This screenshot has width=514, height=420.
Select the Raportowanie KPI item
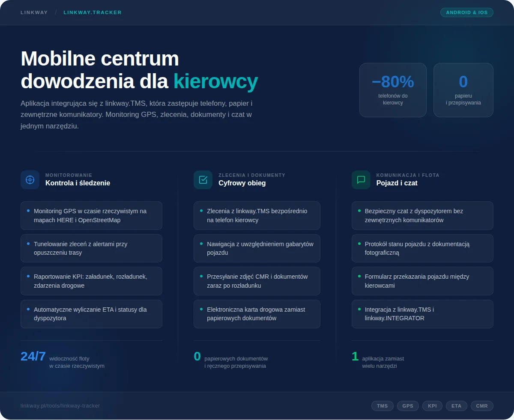pyautogui.click(x=91, y=281)
